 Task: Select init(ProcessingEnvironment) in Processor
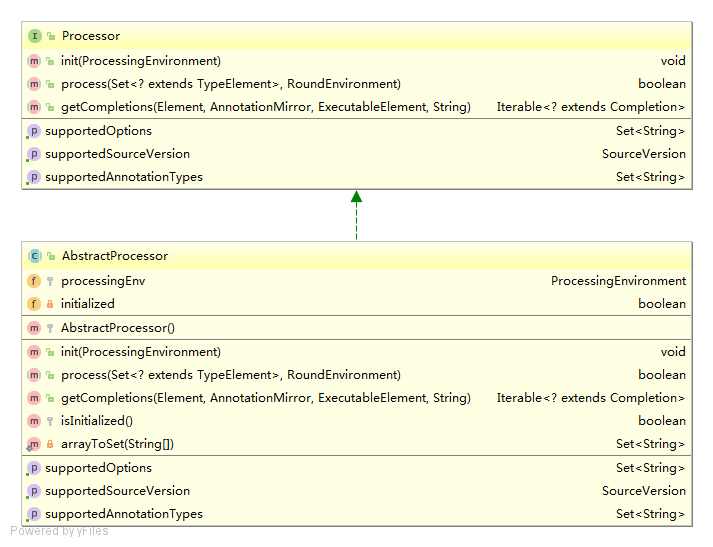141,61
